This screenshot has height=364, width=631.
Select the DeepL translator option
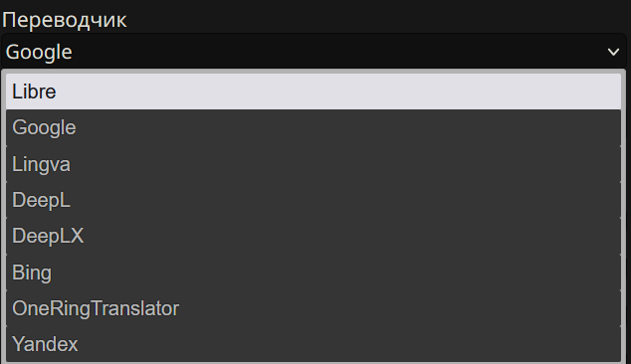pyautogui.click(x=314, y=200)
